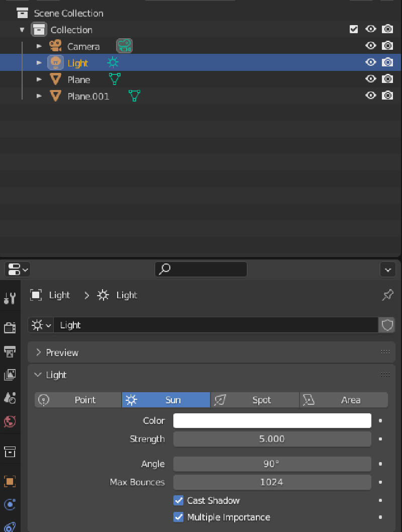Click the pin icon in properties header

coord(387,295)
